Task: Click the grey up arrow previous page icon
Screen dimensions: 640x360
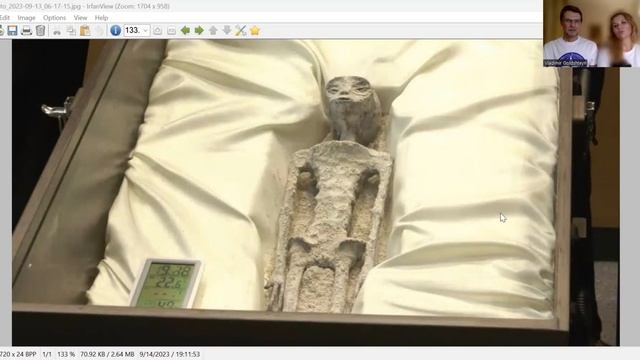Action: click(x=213, y=30)
